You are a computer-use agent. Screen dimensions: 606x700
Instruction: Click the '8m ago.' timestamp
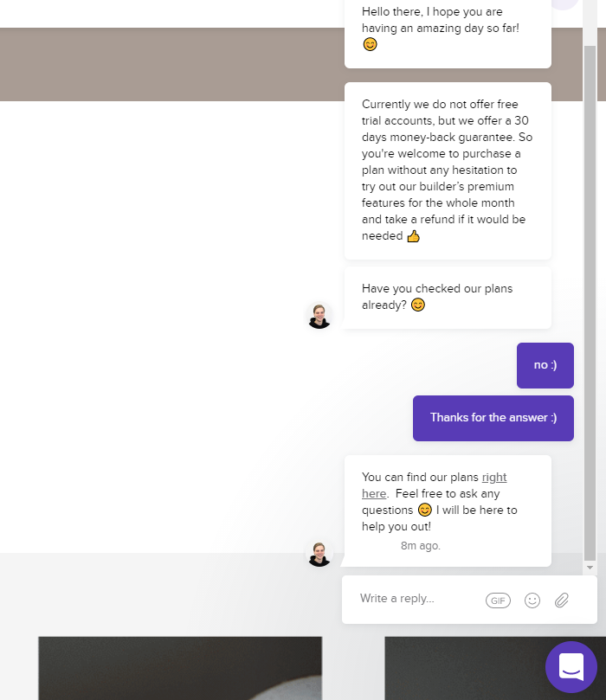420,545
